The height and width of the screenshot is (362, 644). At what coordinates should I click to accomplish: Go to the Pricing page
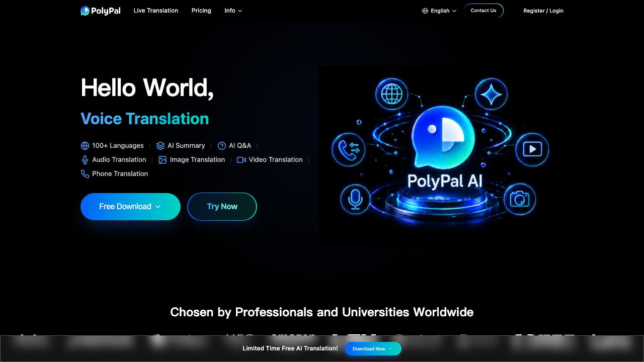click(201, 11)
